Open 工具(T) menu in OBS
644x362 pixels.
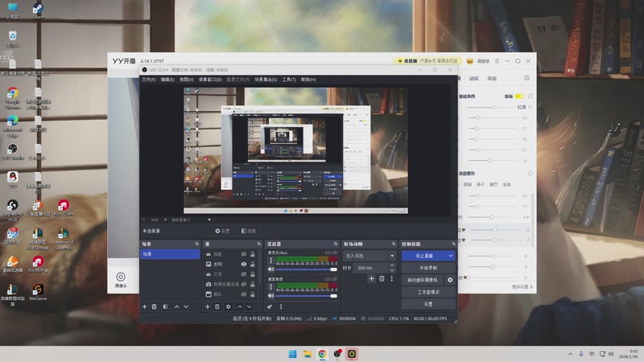click(x=289, y=80)
